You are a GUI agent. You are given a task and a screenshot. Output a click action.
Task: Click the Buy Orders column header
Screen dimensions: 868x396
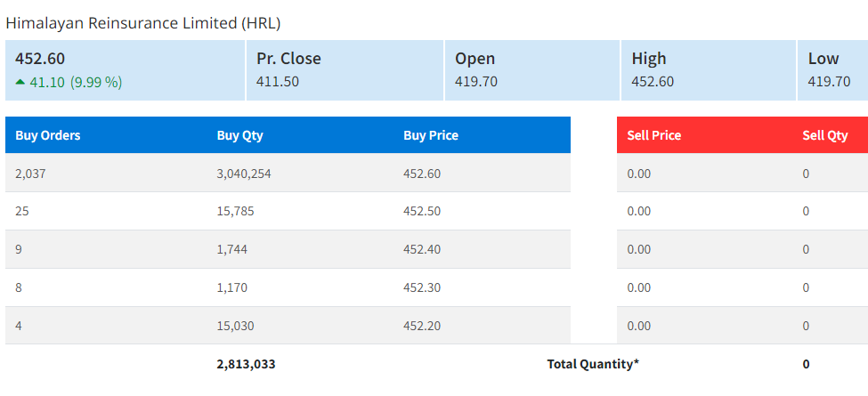pos(48,135)
